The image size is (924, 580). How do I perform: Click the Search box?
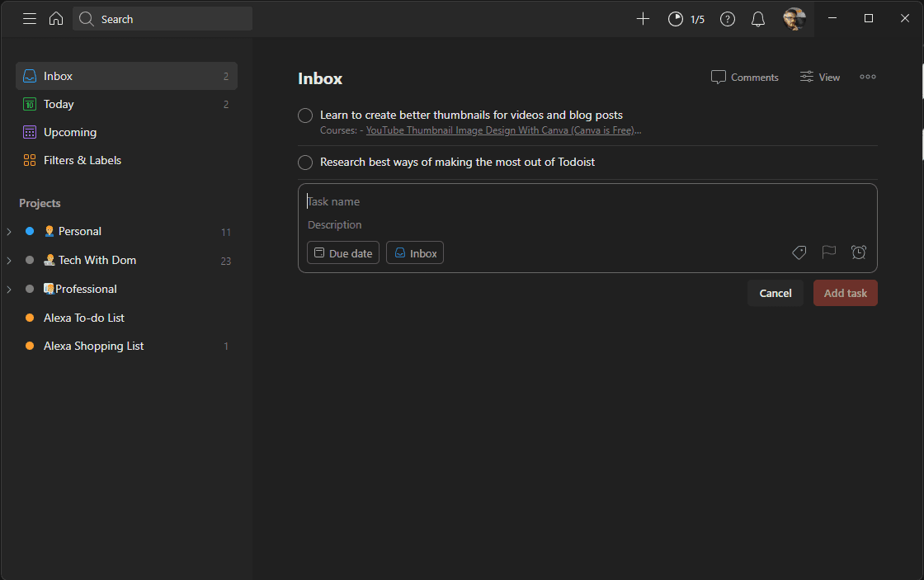[163, 19]
